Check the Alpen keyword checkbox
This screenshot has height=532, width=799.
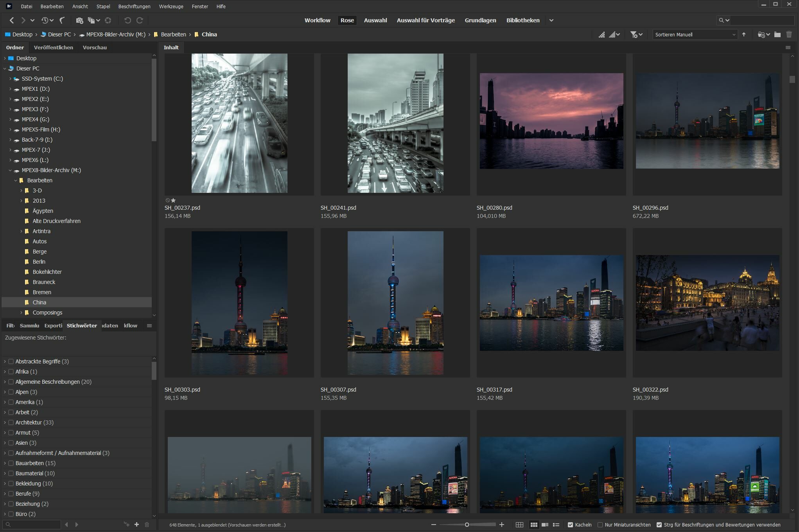(11, 392)
